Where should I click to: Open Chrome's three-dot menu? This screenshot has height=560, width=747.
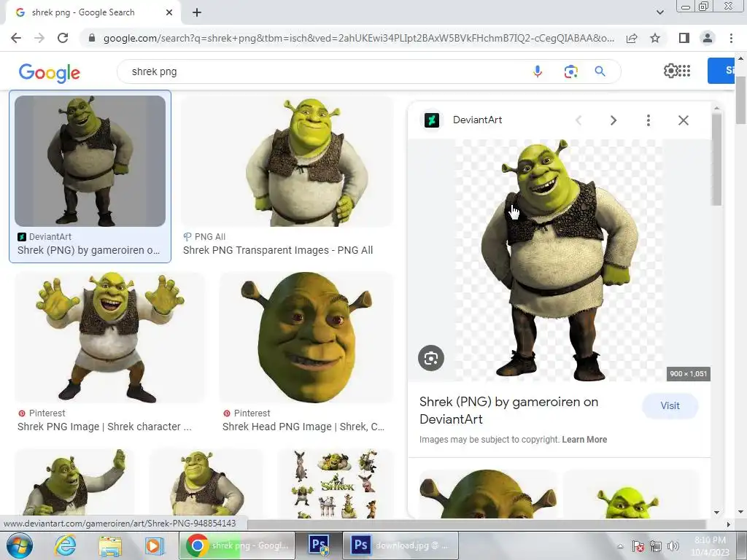[x=731, y=38]
